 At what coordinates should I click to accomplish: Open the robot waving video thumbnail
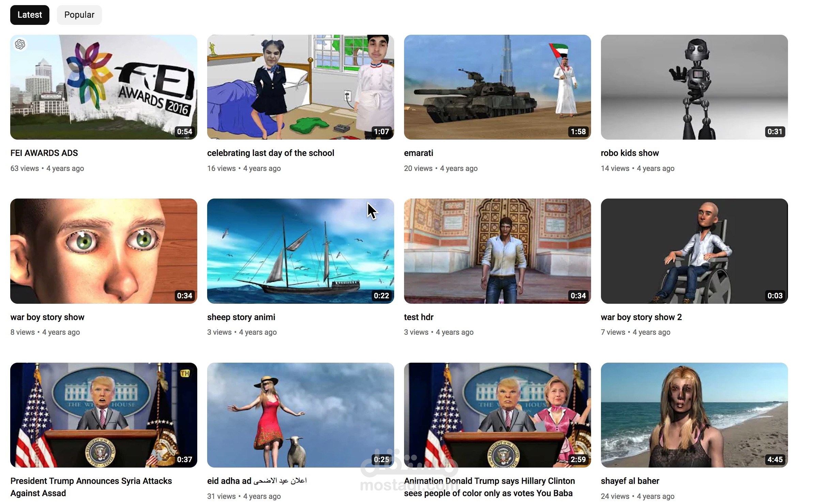pos(694,87)
